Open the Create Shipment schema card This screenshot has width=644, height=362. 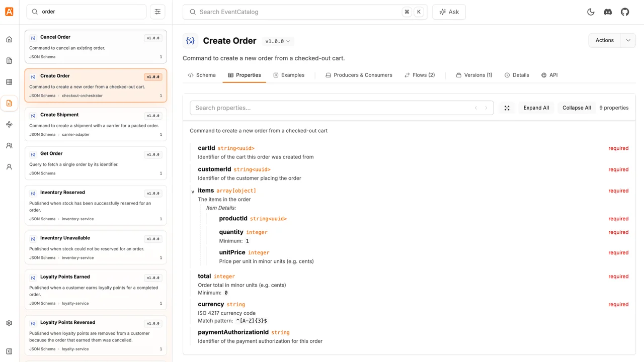pyautogui.click(x=96, y=124)
